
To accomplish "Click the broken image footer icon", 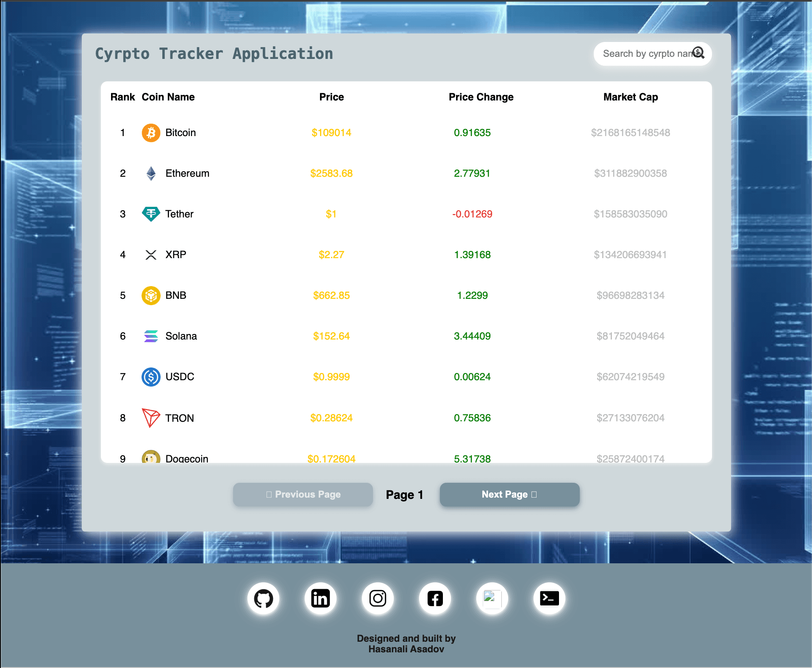I will (x=492, y=598).
